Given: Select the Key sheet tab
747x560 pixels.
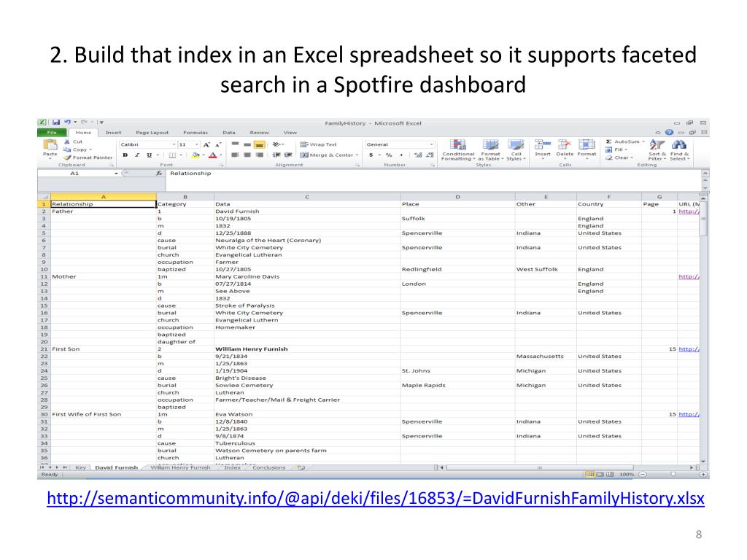Looking at the screenshot, I should (80, 467).
